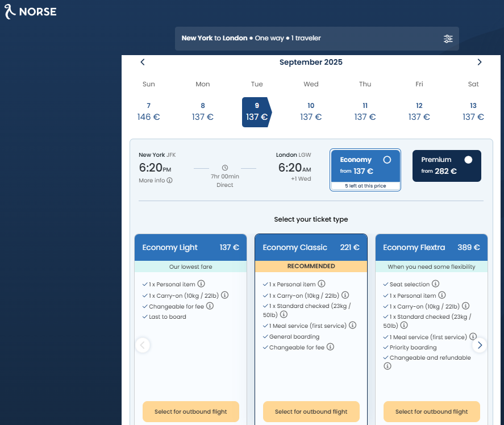Click info icon next to Economy Classic Changeable for fee

pos(330,347)
